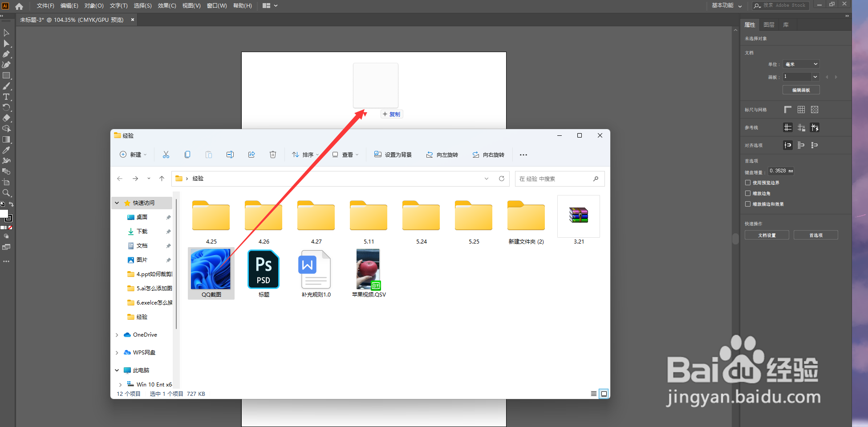Select the 标题 PSD file thumbnail

(264, 270)
